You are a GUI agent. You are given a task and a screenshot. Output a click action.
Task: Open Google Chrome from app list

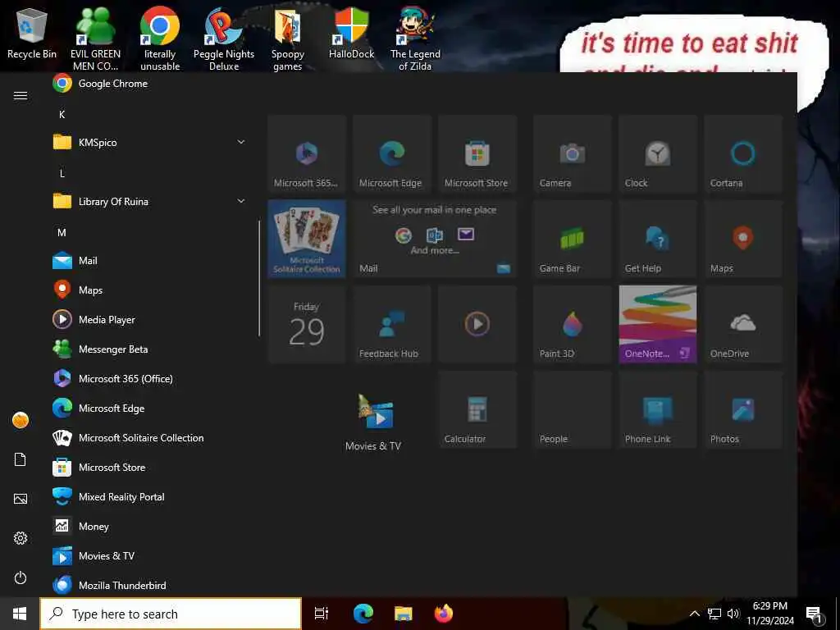point(149,84)
